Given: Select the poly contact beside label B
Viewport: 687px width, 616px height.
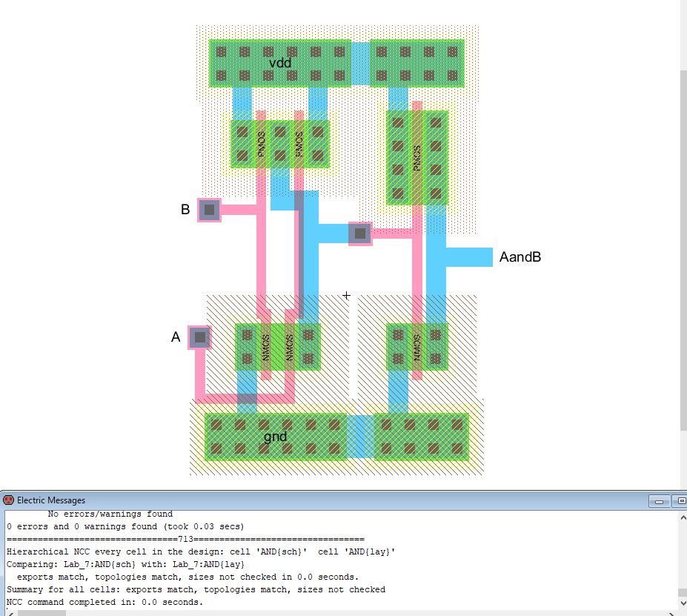Looking at the screenshot, I should [x=210, y=210].
